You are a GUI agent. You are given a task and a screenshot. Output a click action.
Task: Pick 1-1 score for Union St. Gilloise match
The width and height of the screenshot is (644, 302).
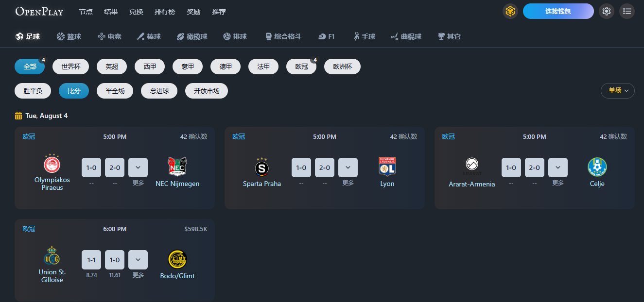tap(91, 260)
